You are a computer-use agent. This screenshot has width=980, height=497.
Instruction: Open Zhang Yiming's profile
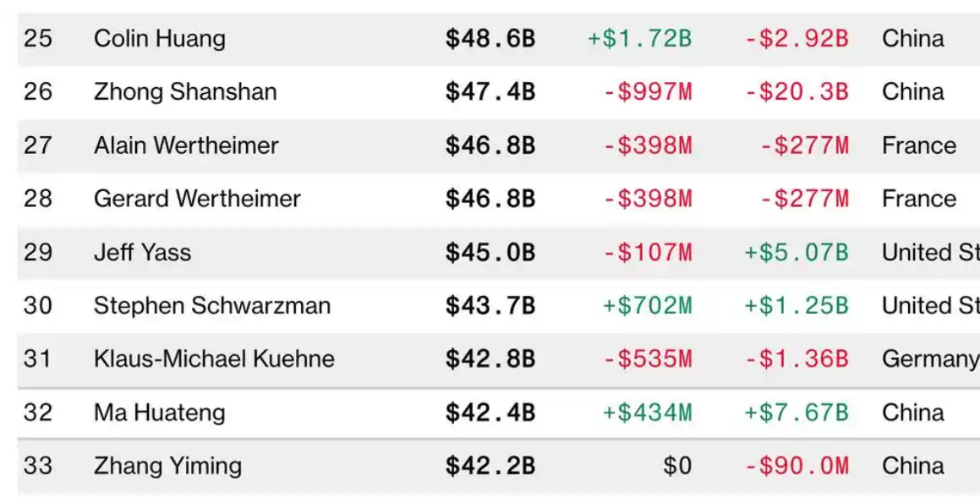pos(167,467)
